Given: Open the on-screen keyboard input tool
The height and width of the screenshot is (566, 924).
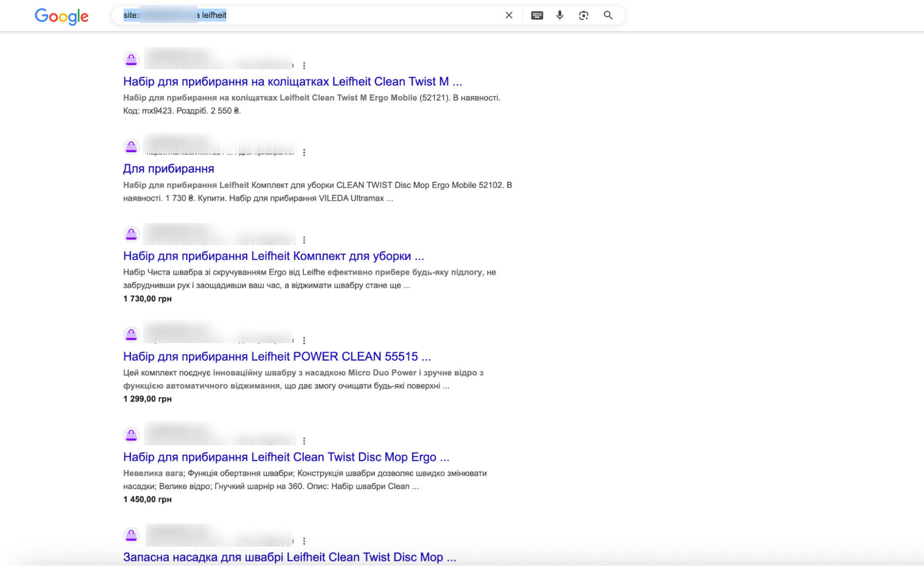Looking at the screenshot, I should (x=537, y=15).
